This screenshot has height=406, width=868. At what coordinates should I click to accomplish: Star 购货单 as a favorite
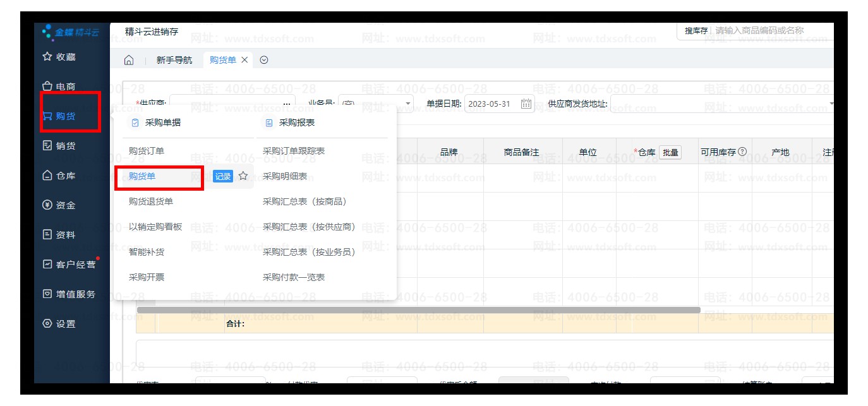click(x=243, y=176)
